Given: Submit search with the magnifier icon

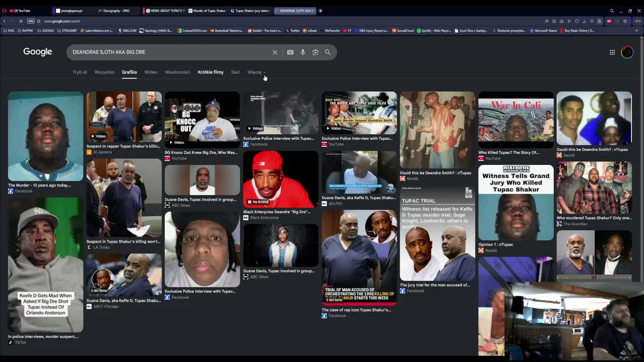Looking at the screenshot, I should coord(328,52).
